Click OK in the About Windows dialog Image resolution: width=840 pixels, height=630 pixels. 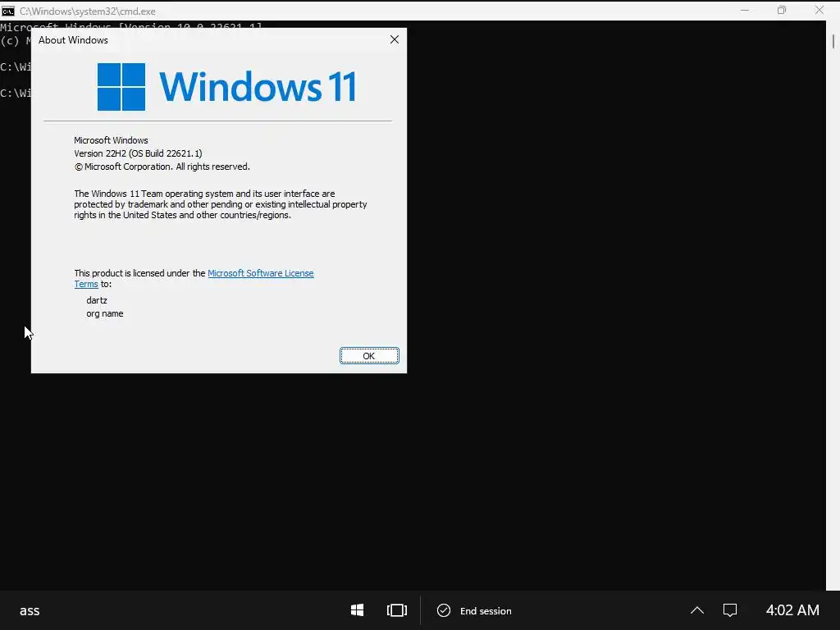pyautogui.click(x=369, y=356)
